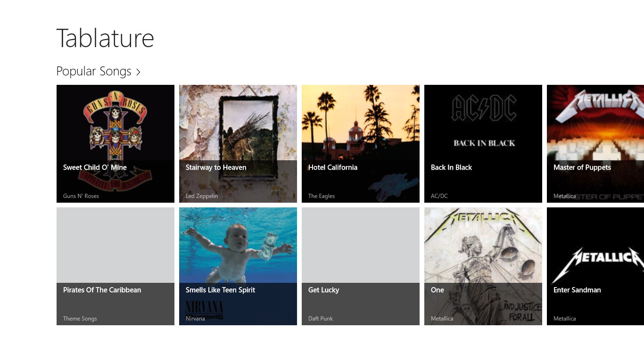Open the Sweet Child O' Mine album cover tile
The height and width of the screenshot is (362, 644).
(x=116, y=123)
